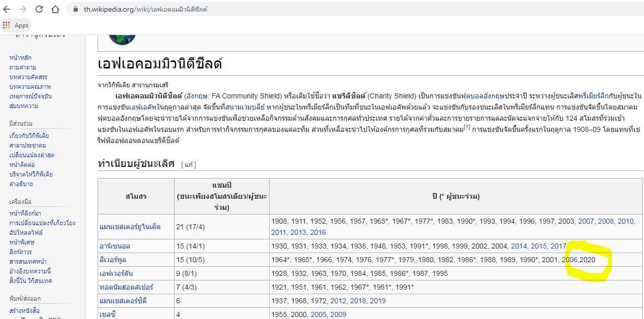Open ลิเวอร์พูล club link

click(113, 260)
